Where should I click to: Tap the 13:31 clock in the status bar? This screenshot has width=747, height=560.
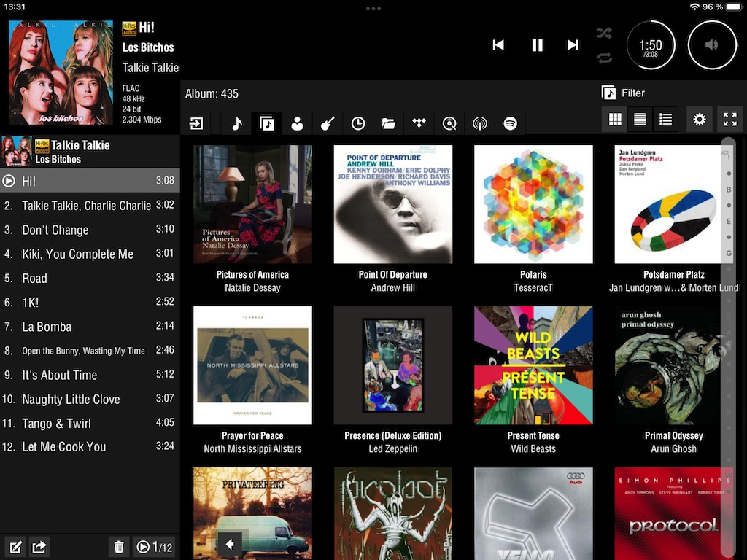point(14,7)
